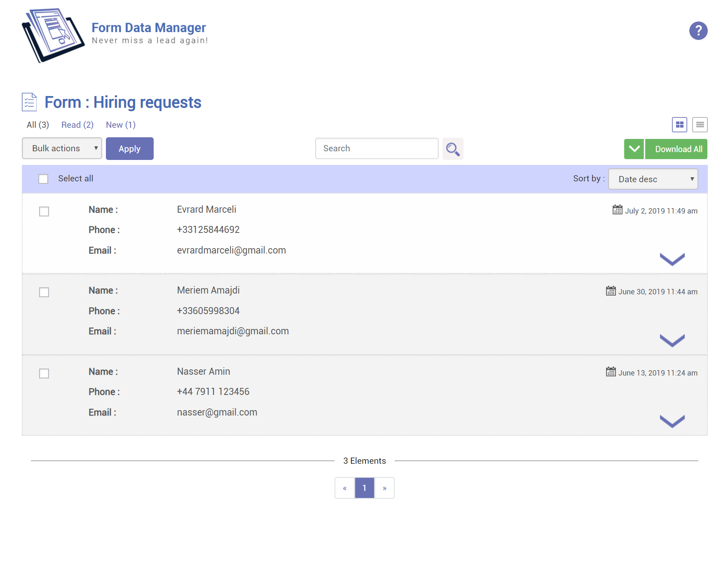Open the New (1) filter tab
The height and width of the screenshot is (587, 728).
click(x=120, y=125)
